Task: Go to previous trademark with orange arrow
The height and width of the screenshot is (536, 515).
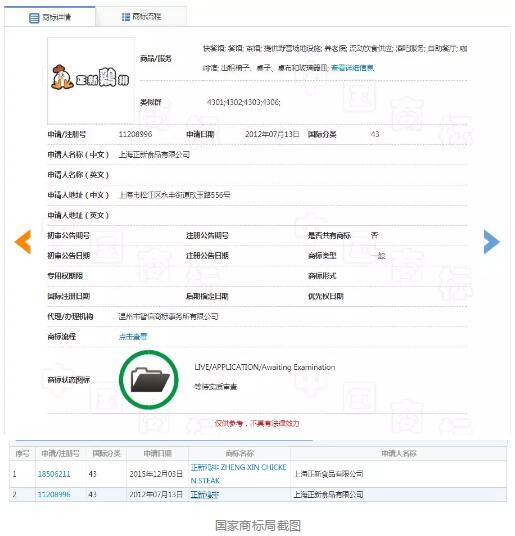Action: point(23,242)
